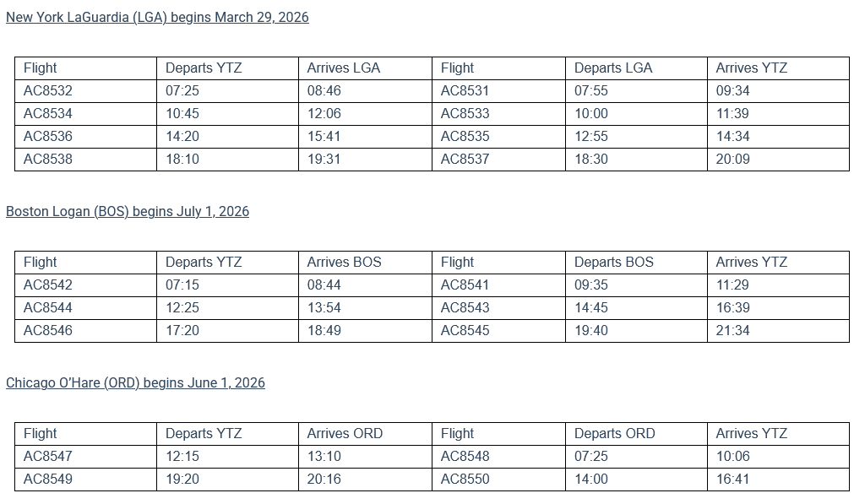Select the 20:16 Arrives ORD time
Viewport: 854px width, 504px height.
[x=324, y=479]
